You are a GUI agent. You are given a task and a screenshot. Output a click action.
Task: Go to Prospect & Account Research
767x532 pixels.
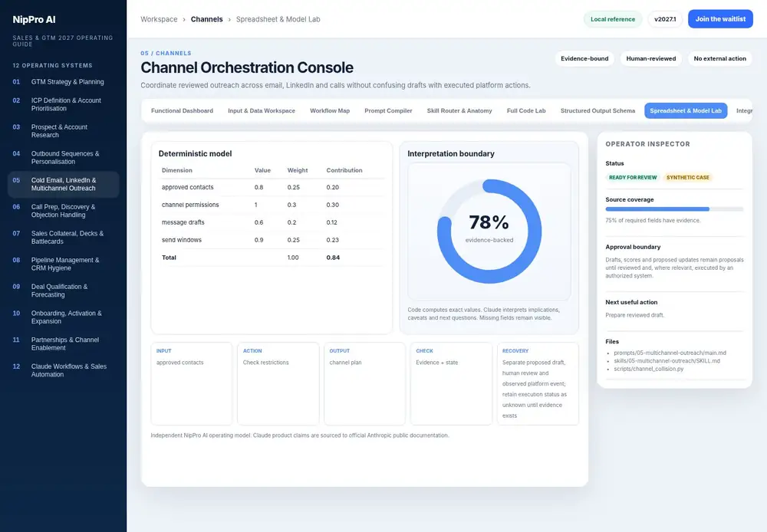[x=63, y=130]
